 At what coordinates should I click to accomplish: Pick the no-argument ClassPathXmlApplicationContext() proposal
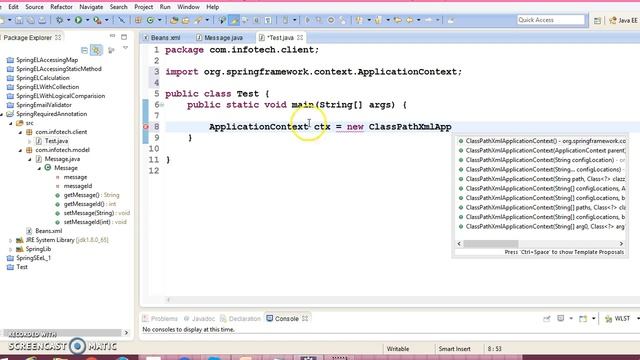542,141
